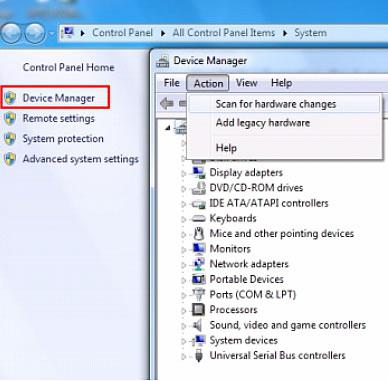Choose Scan for hardware changes
This screenshot has width=388, height=381.
coord(285,104)
